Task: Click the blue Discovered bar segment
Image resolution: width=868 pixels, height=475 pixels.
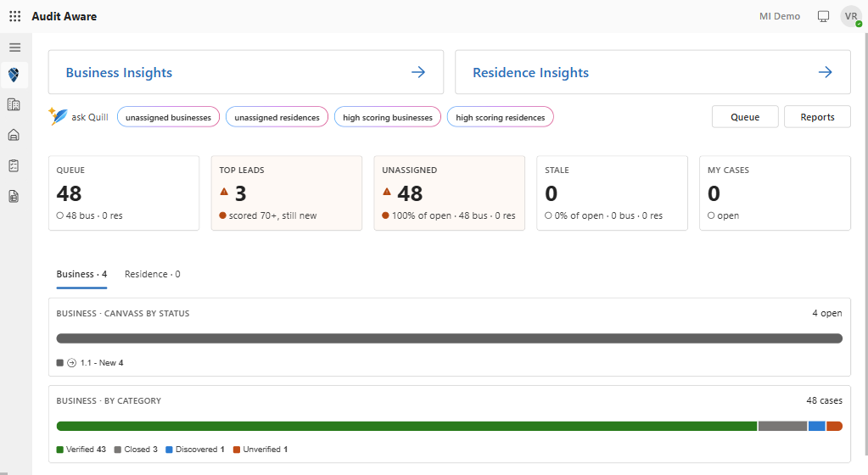Action: [816, 426]
